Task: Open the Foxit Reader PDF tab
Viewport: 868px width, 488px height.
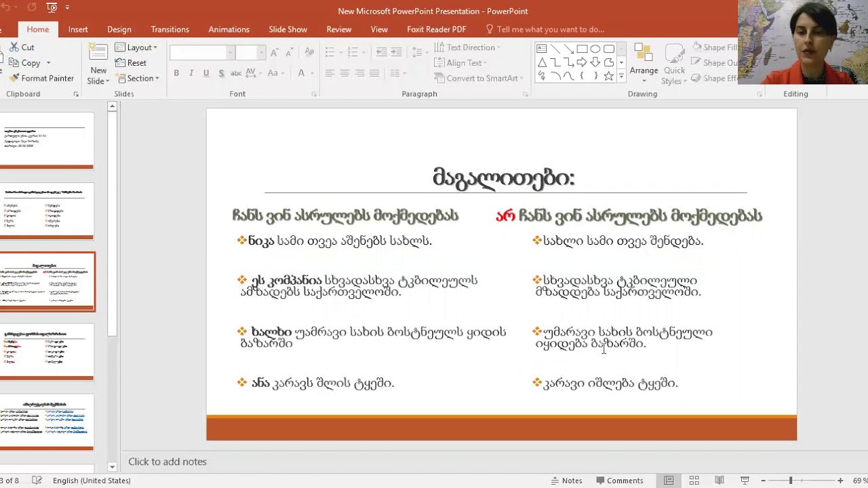Action: coord(437,29)
